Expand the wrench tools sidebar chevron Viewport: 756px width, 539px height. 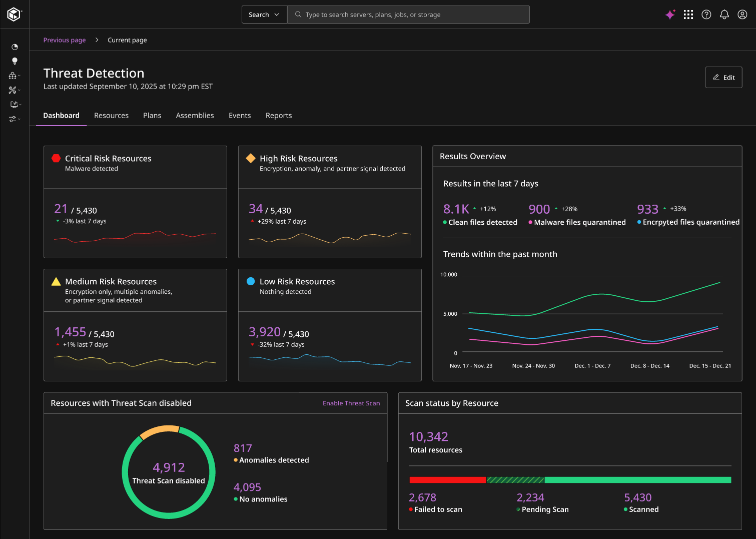tap(20, 91)
